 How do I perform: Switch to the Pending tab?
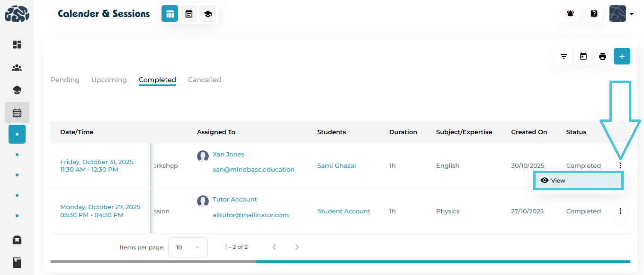pos(65,80)
